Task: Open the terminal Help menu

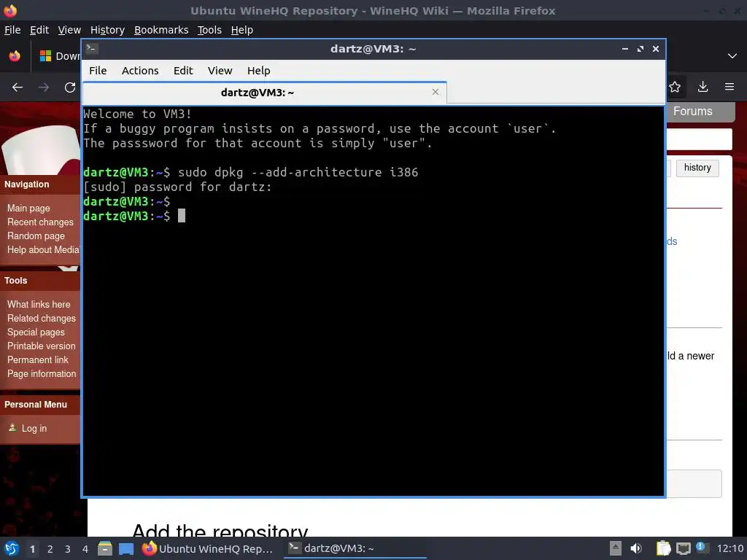Action: coord(259,71)
